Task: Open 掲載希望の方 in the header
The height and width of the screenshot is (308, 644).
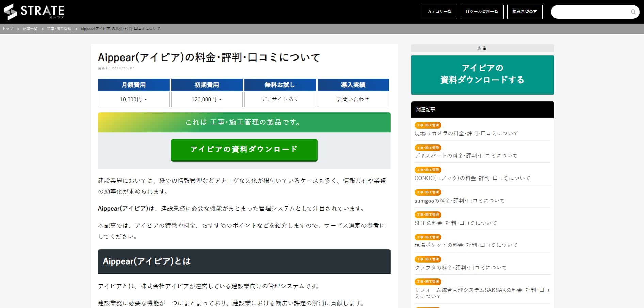Action: point(525,12)
